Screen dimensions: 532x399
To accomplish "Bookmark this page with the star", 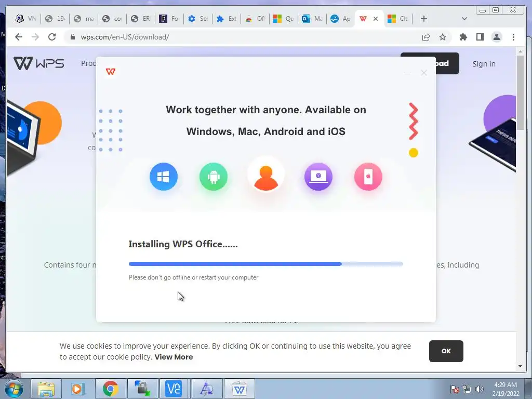I will tap(443, 37).
